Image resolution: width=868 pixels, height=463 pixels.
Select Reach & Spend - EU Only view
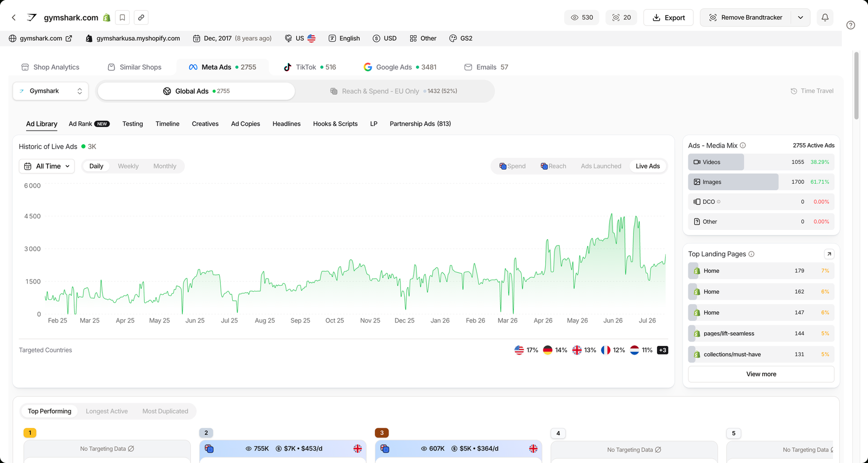tap(394, 91)
